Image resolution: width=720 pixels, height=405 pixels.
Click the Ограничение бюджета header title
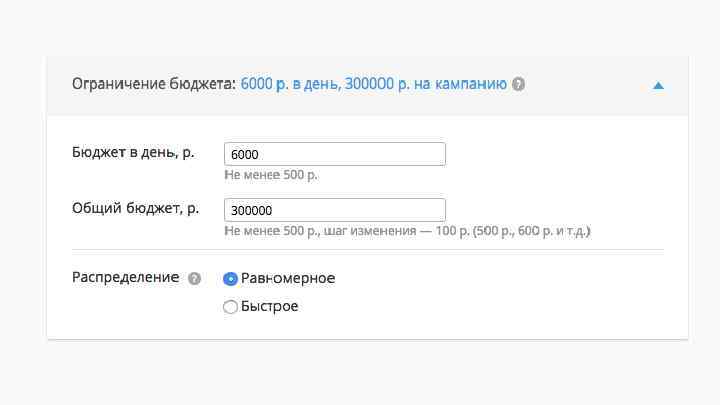(x=153, y=84)
